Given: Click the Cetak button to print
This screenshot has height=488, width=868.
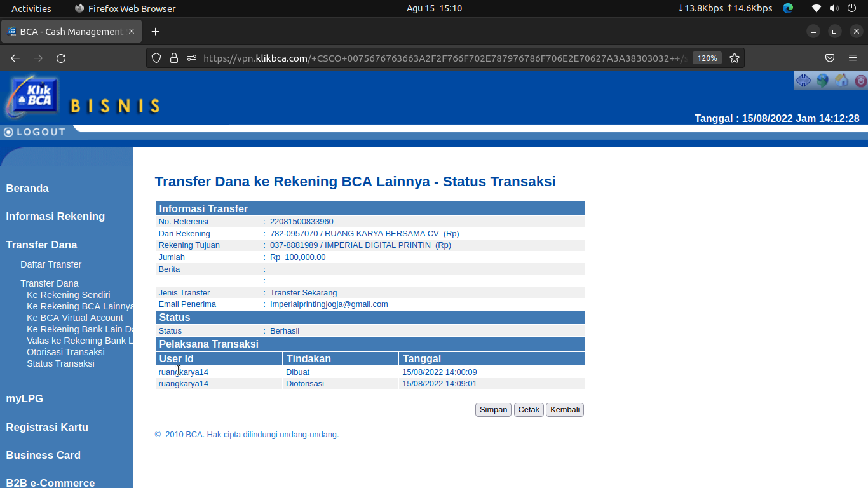Looking at the screenshot, I should coord(529,410).
